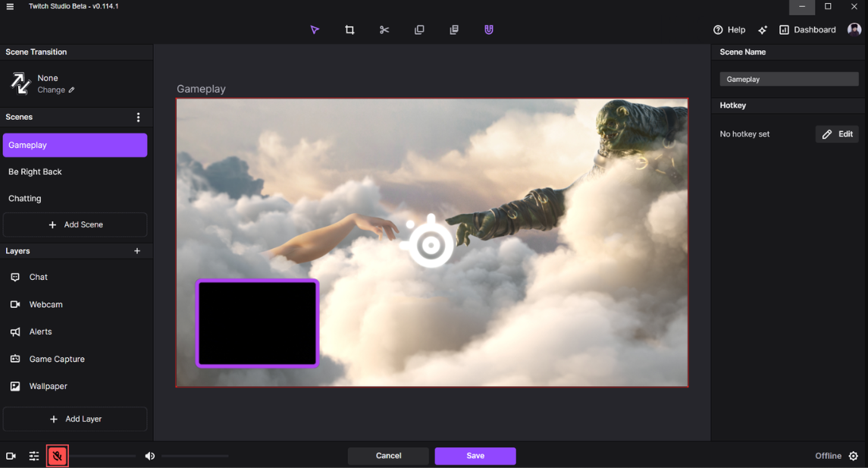
Task: Select the Alerts layer
Action: pyautogui.click(x=75, y=331)
